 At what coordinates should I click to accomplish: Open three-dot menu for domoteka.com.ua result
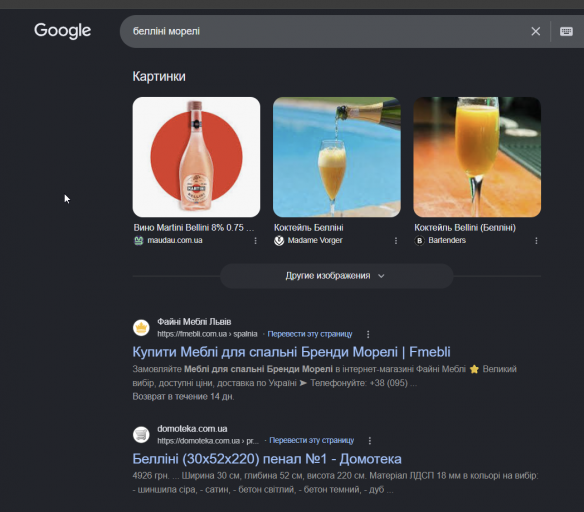coord(370,441)
